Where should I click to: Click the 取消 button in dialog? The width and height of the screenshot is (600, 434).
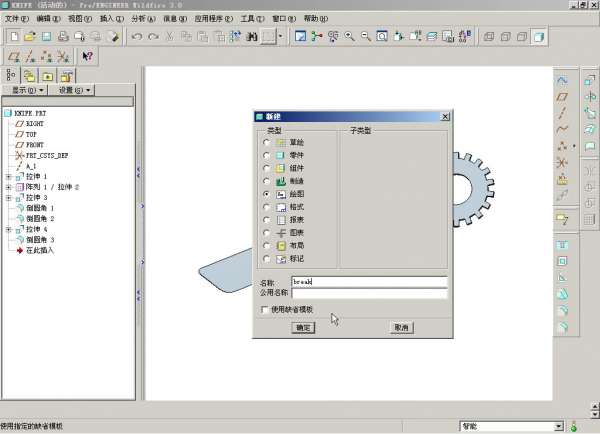(x=401, y=328)
